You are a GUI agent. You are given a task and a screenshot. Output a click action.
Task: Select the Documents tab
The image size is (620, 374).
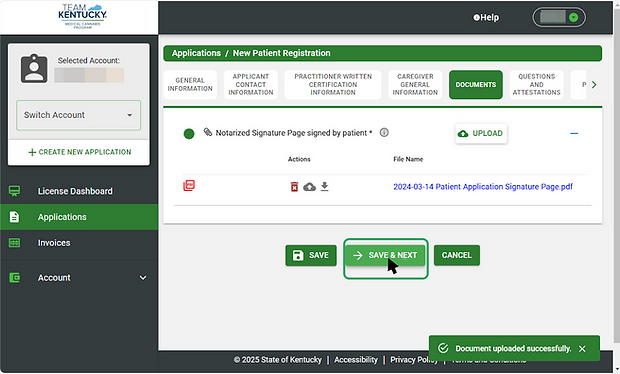tap(476, 85)
